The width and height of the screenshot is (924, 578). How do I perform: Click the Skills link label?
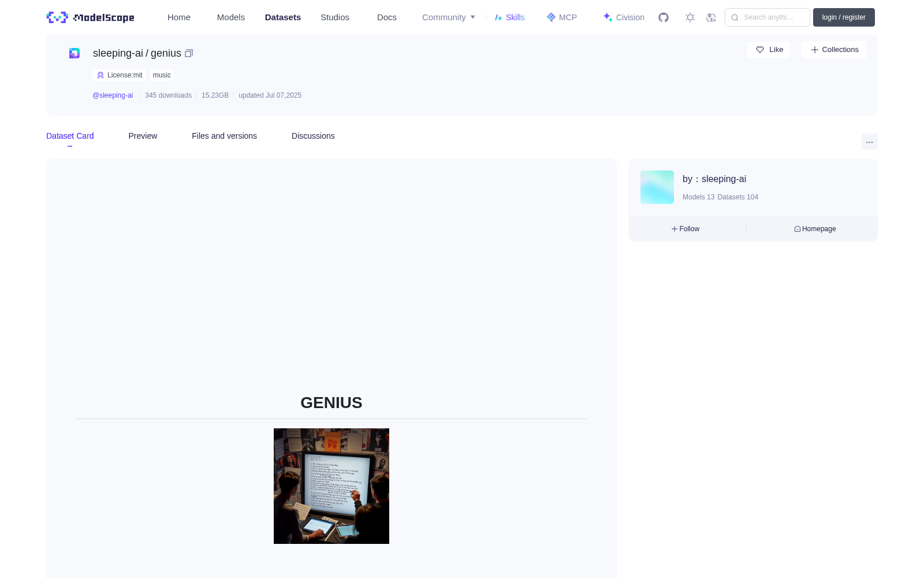(x=515, y=17)
